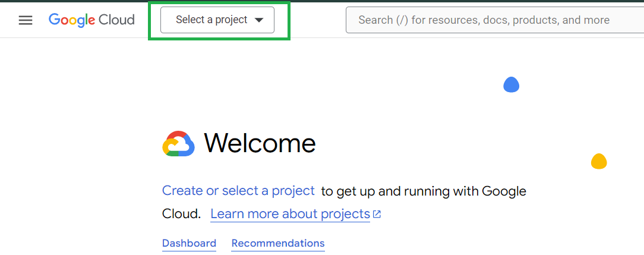Click the word Google in the header logo
The height and width of the screenshot is (255, 644).
[72, 20]
